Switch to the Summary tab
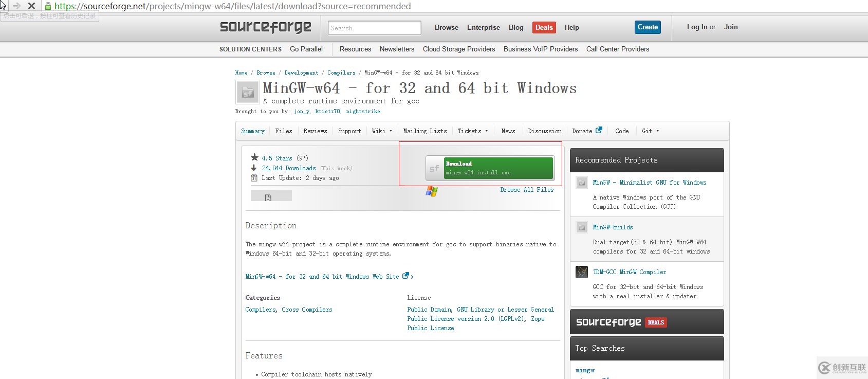The height and width of the screenshot is (379, 868). tap(253, 131)
